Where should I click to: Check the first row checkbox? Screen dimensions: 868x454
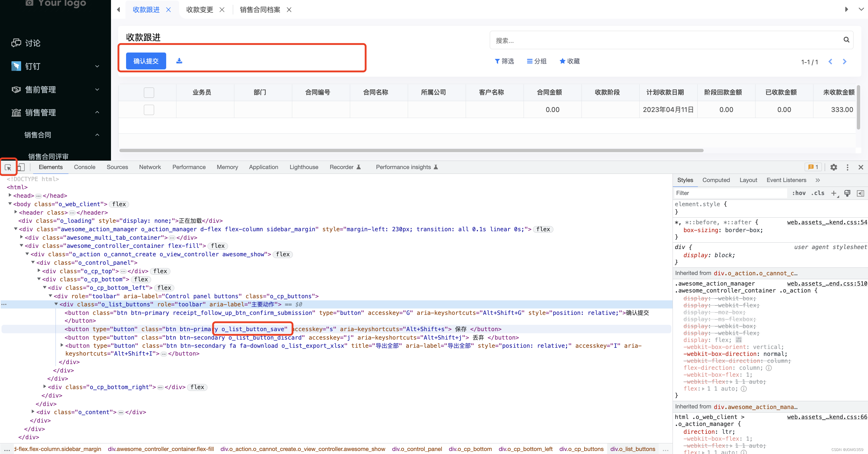[x=149, y=110]
